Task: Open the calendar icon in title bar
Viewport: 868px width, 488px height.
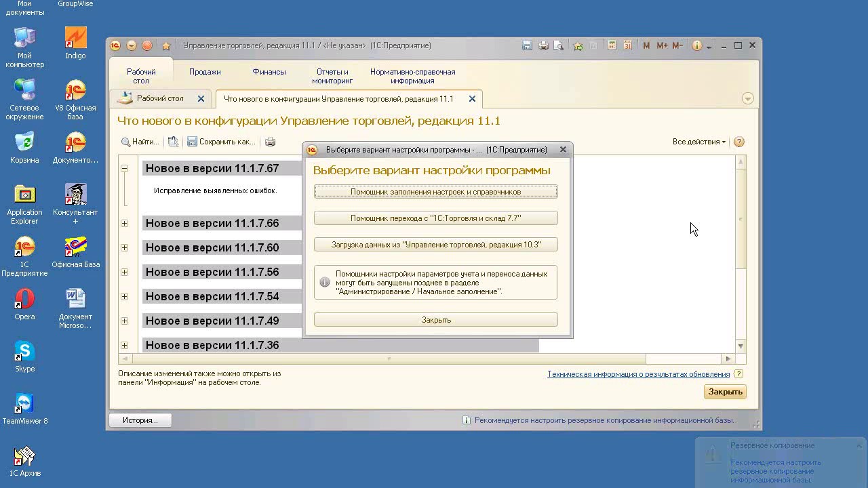Action: tap(627, 46)
